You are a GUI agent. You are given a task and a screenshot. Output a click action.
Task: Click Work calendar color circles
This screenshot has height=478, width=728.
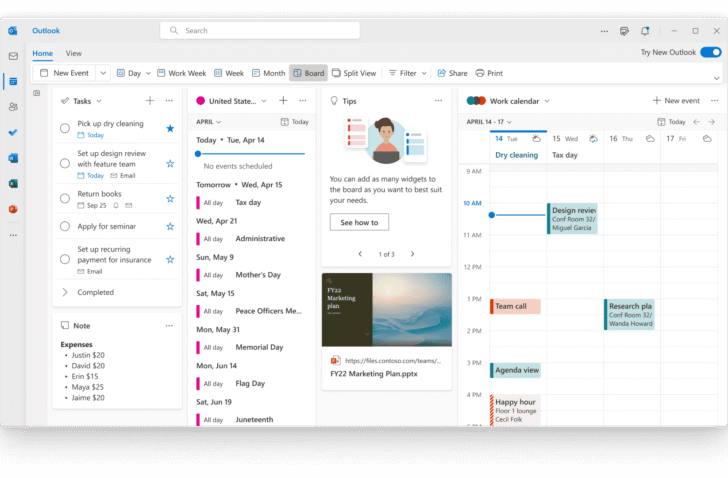476,101
